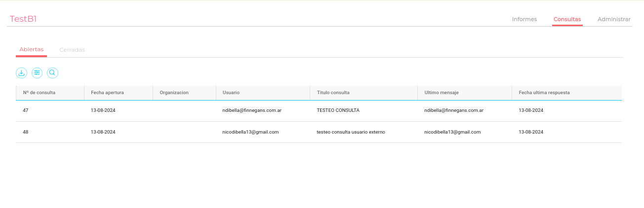Click the magnifying glass search icon

tap(52, 73)
